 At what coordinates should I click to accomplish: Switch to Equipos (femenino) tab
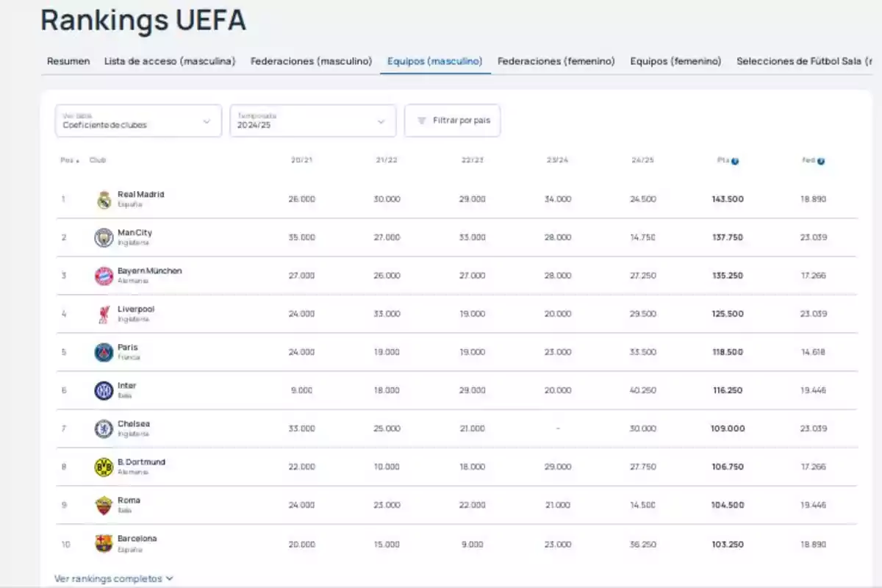[675, 62]
